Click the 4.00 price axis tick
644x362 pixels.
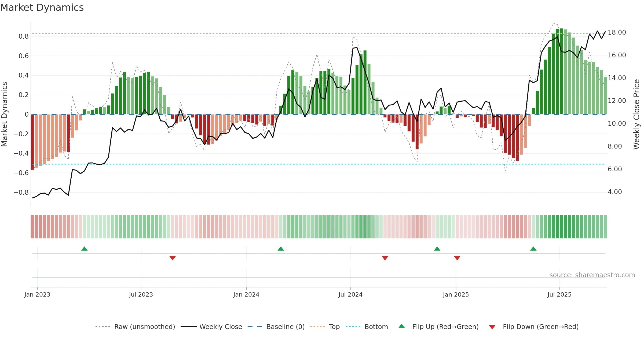(x=615, y=192)
